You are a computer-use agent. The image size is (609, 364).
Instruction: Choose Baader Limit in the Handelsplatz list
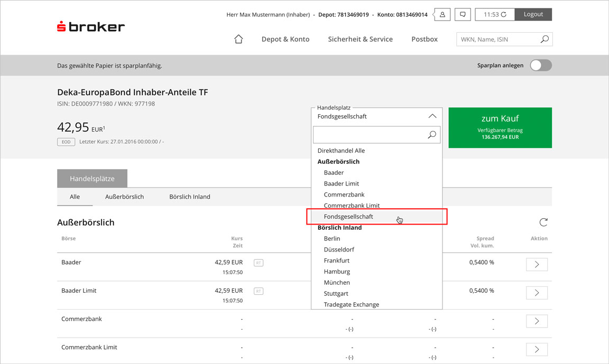(x=342, y=183)
